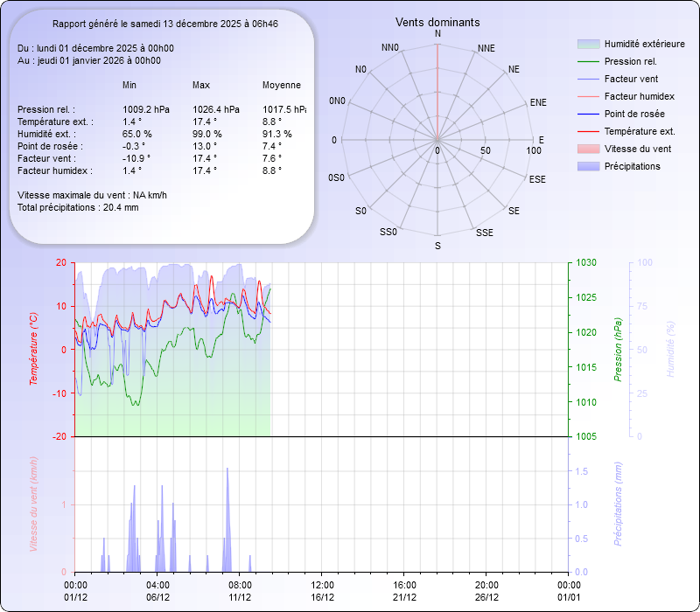Click the Facteur humidex legend line
The height and width of the screenshot is (612, 700).
[587, 96]
